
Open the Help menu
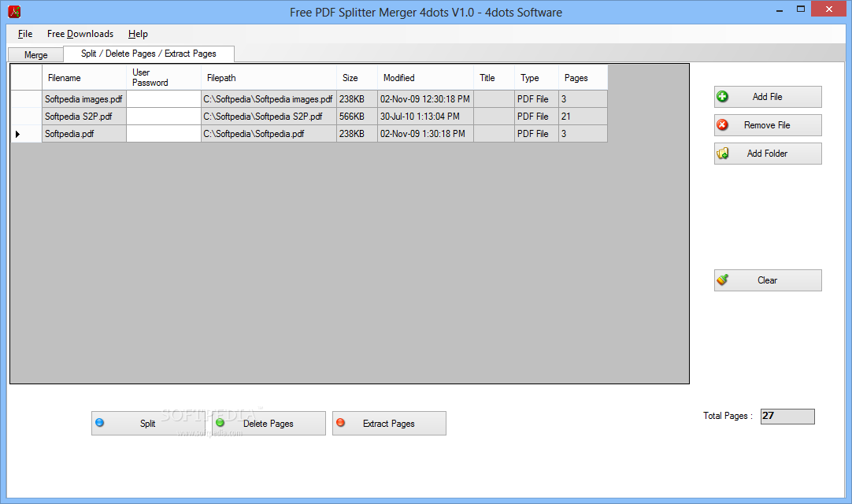coord(138,34)
